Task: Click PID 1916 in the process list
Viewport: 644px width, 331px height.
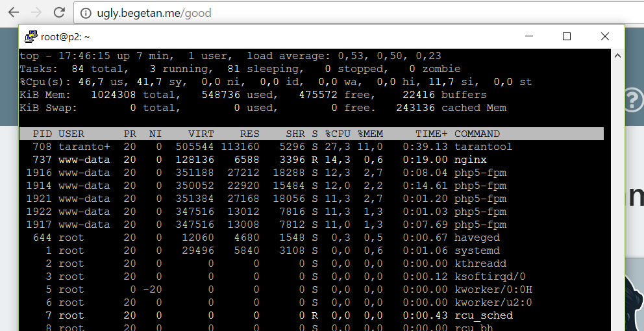Action: tap(39, 173)
